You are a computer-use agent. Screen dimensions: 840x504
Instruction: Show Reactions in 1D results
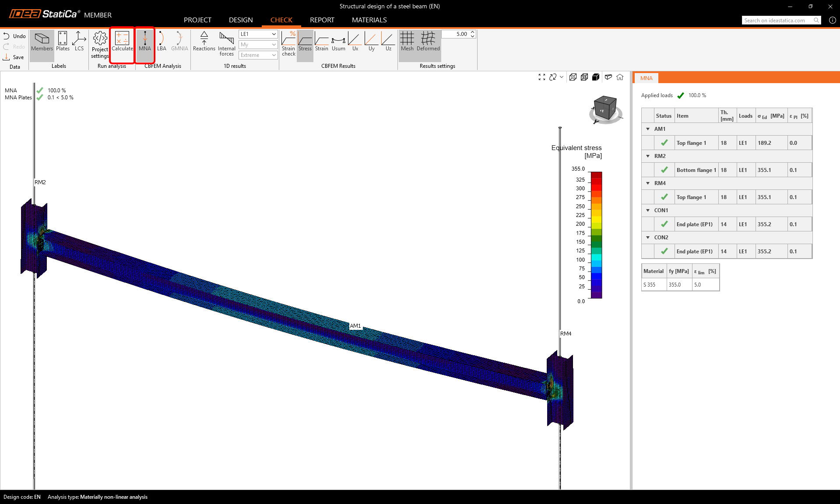(204, 42)
